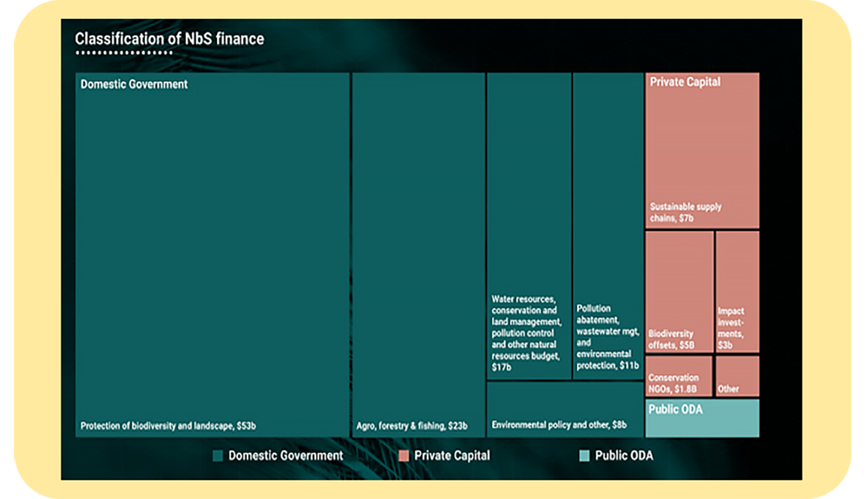Click the Classification of NbS finance title

coord(169,39)
